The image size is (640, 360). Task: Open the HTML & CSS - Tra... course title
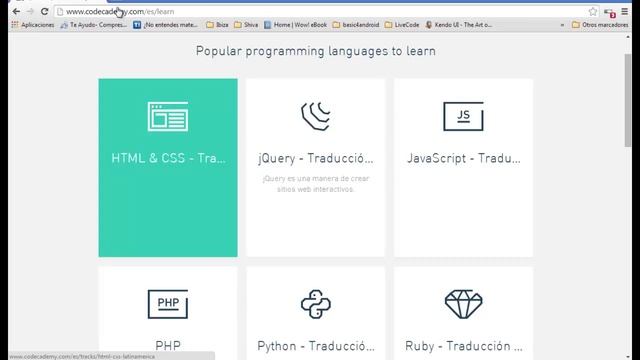tap(168, 158)
